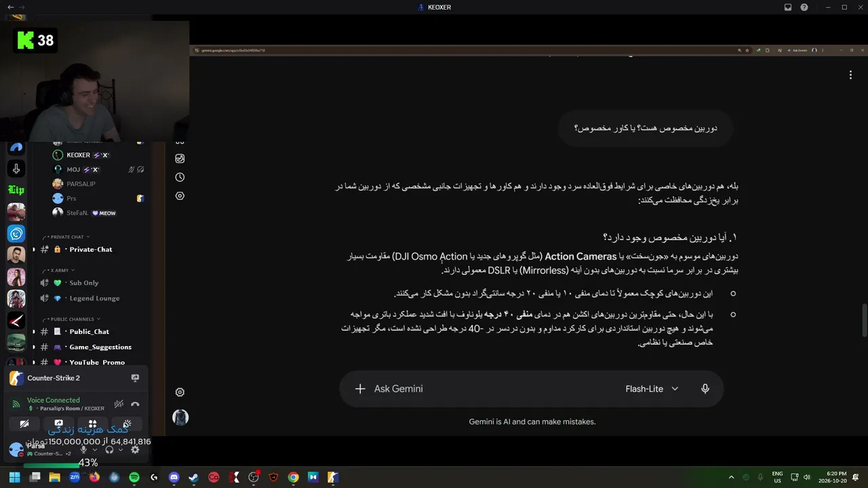Collapse the X ARMY category

pos(59,270)
